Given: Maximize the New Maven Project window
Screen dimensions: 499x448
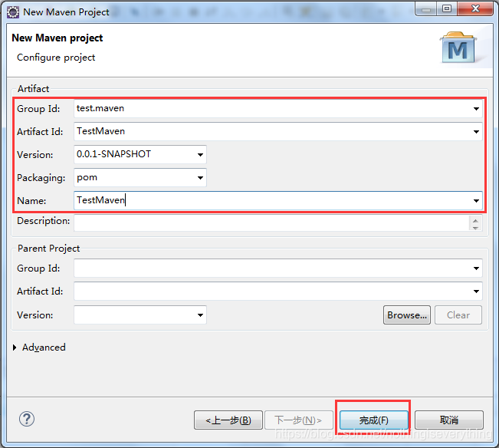Looking at the screenshot, I should pyautogui.click(x=447, y=9).
